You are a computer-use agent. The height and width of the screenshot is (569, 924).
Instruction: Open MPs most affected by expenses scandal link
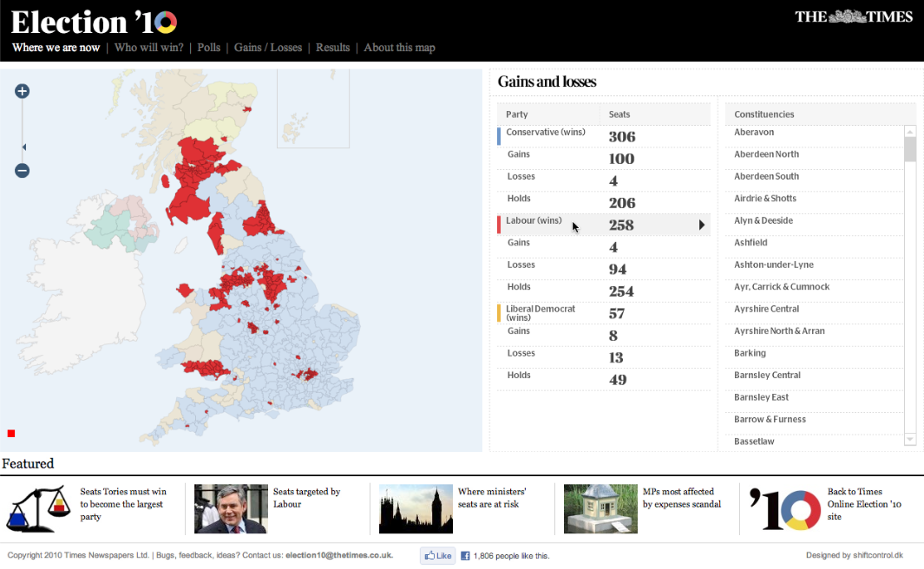point(682,498)
